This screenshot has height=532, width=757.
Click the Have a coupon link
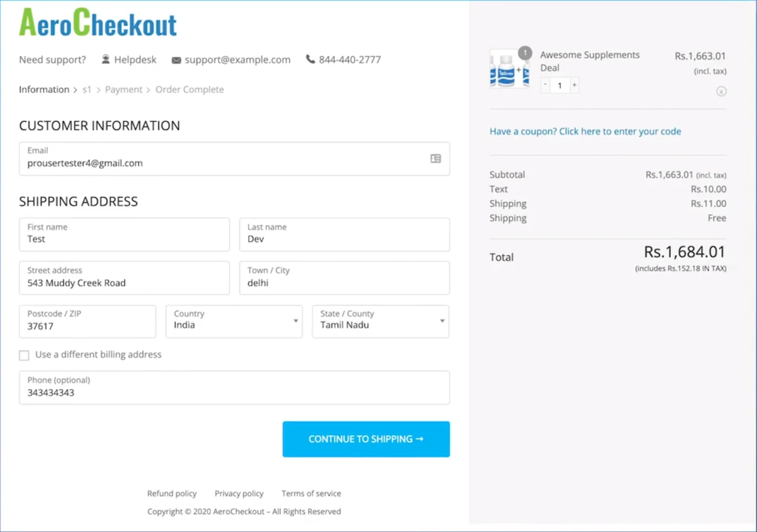585,132
